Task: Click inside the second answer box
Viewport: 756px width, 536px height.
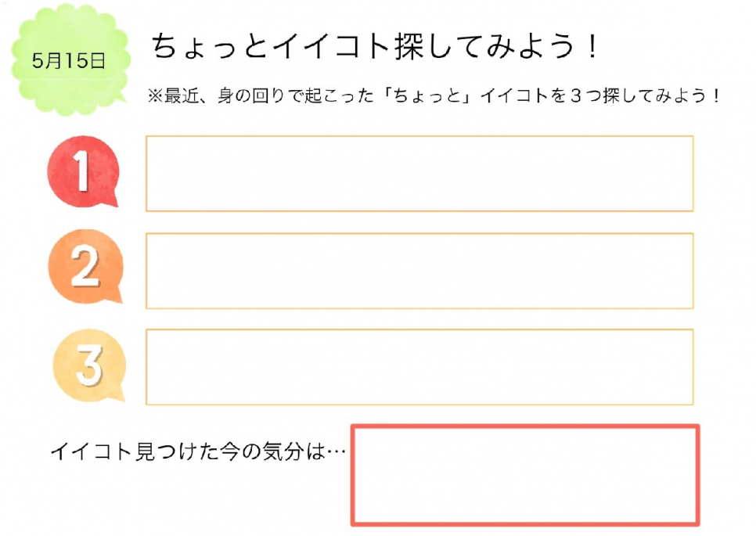Action: point(419,271)
